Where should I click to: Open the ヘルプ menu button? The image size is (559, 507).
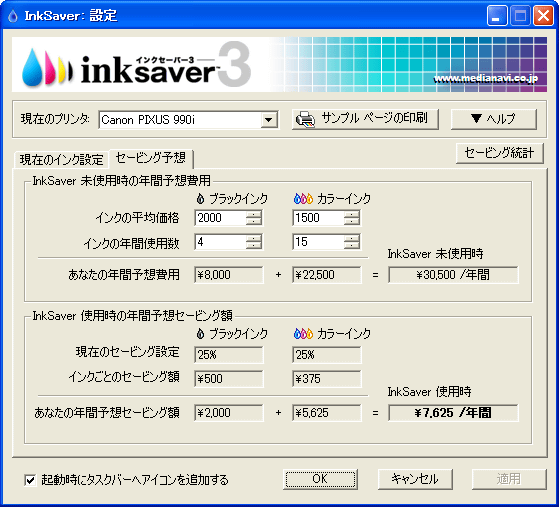tap(494, 119)
